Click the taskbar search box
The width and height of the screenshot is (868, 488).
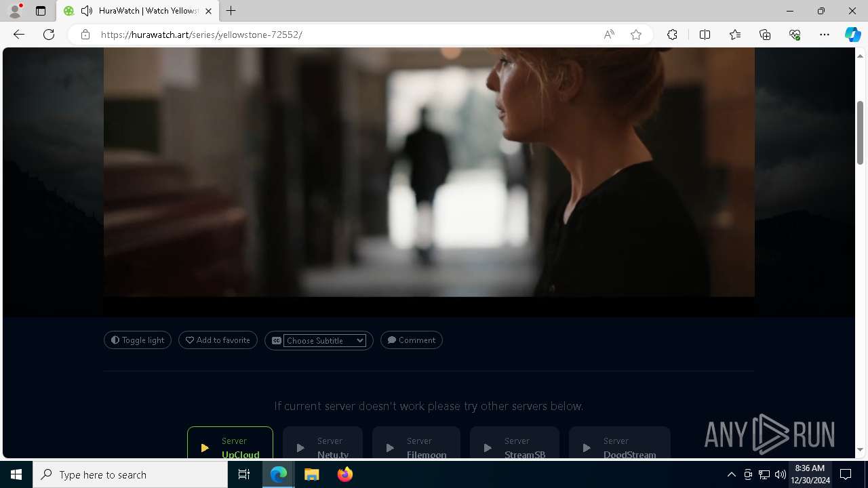tap(130, 474)
